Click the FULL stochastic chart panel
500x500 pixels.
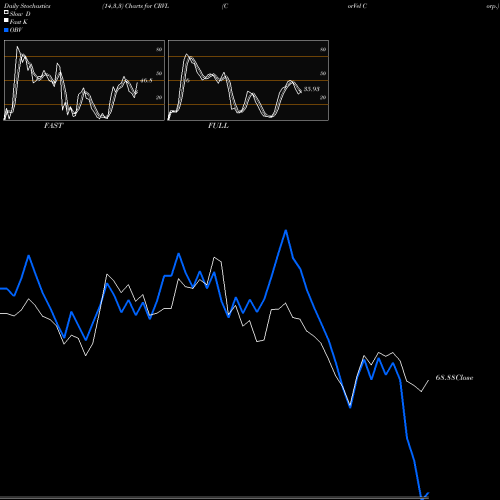point(248,80)
